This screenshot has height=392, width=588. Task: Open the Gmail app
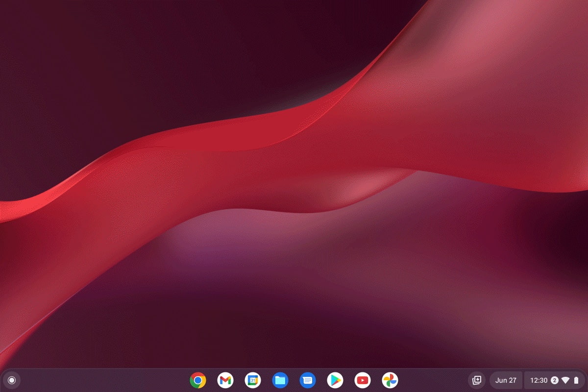(225, 380)
